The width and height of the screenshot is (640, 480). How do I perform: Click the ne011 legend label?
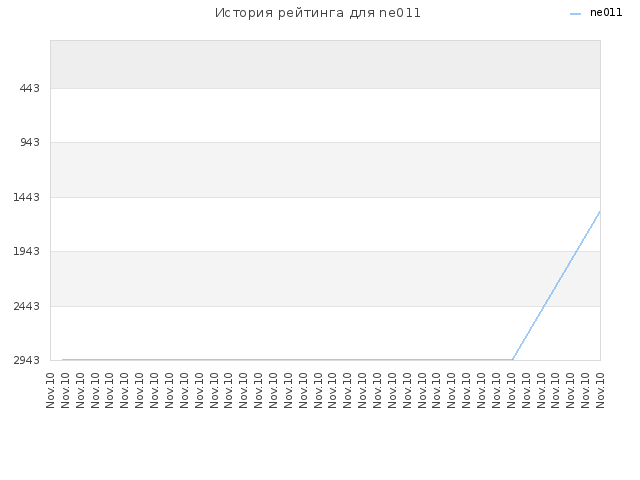tap(606, 13)
